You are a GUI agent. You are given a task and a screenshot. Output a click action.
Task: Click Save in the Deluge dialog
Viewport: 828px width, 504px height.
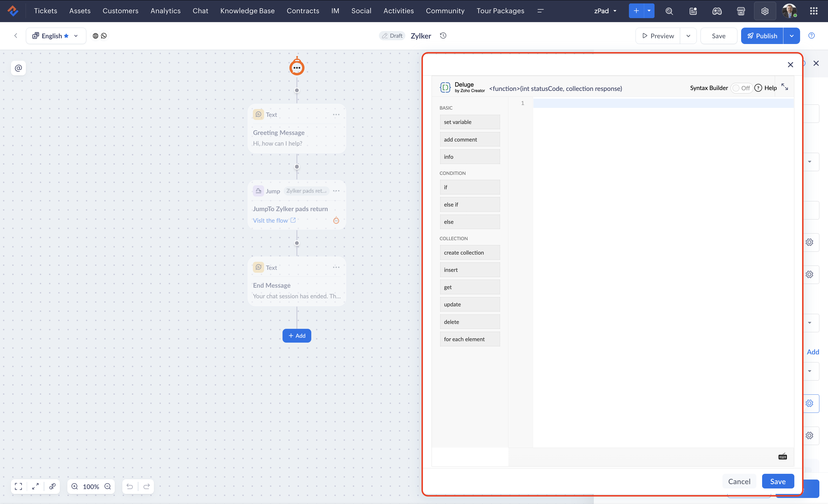[x=778, y=481]
